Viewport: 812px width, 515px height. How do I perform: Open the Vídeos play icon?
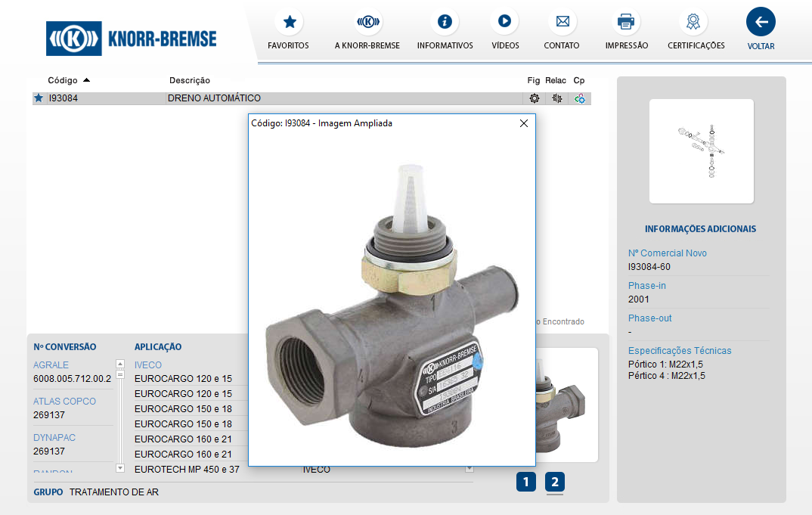(x=504, y=22)
